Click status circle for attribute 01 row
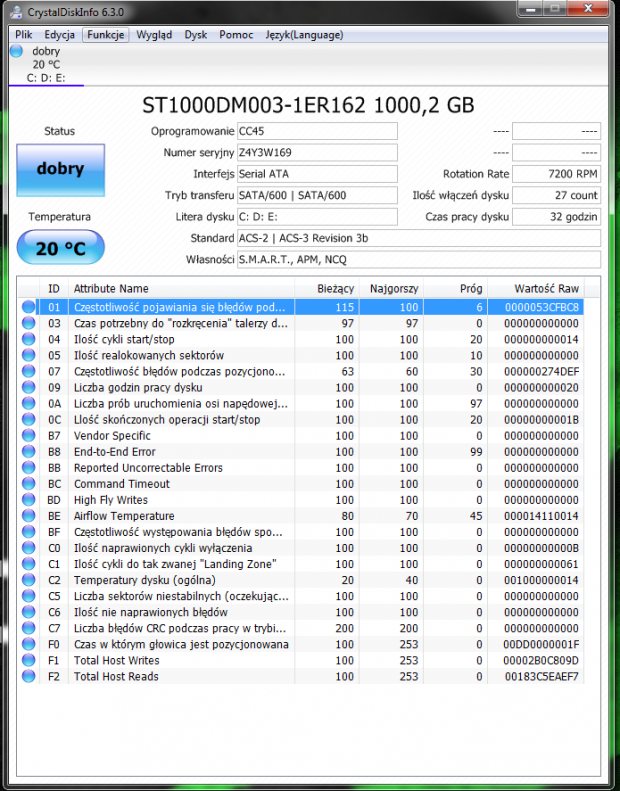 [29, 307]
